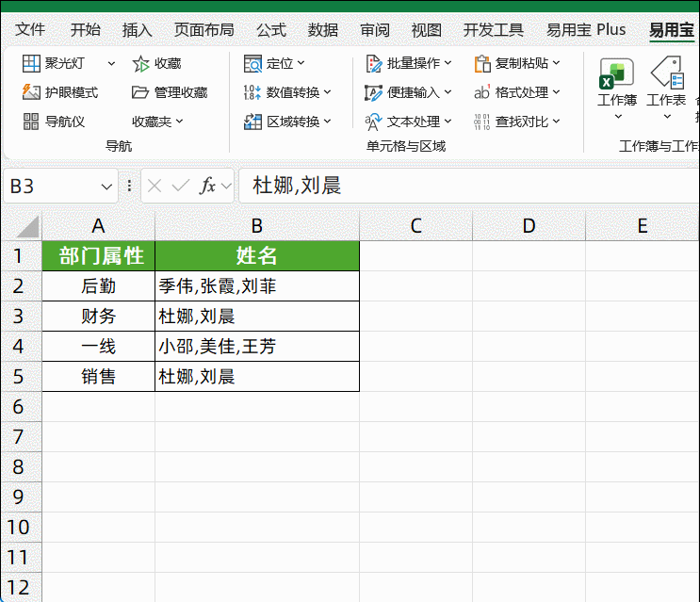Open 管理收藏 folder icon

140,92
